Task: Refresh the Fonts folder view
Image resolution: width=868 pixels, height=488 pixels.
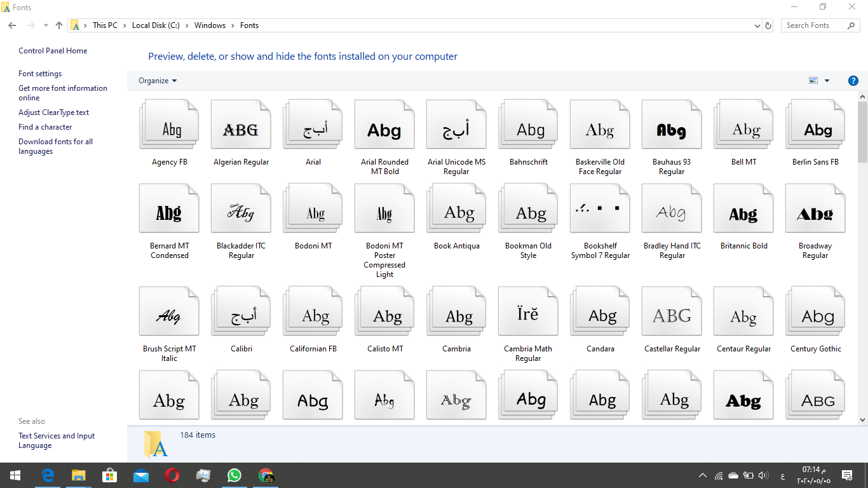Action: coord(768,25)
